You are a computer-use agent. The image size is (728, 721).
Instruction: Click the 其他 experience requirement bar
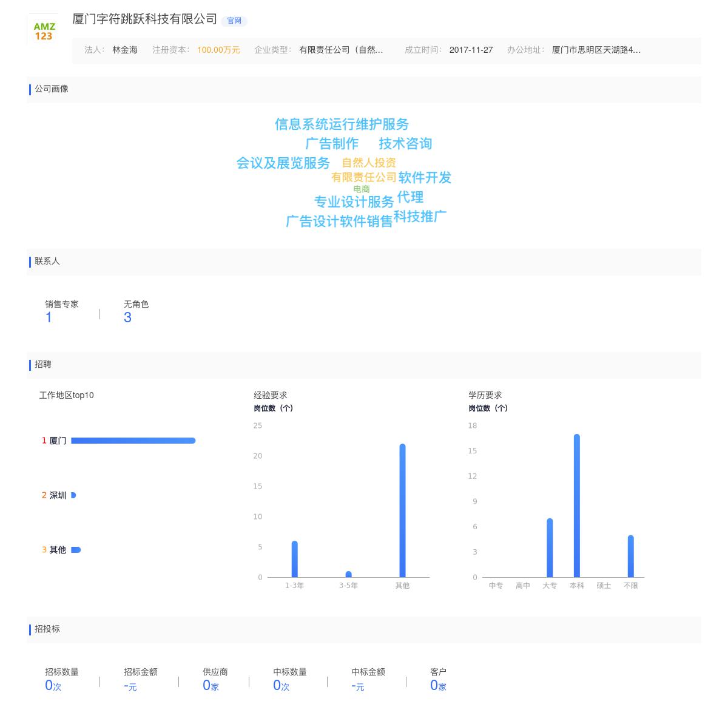pyautogui.click(x=403, y=510)
